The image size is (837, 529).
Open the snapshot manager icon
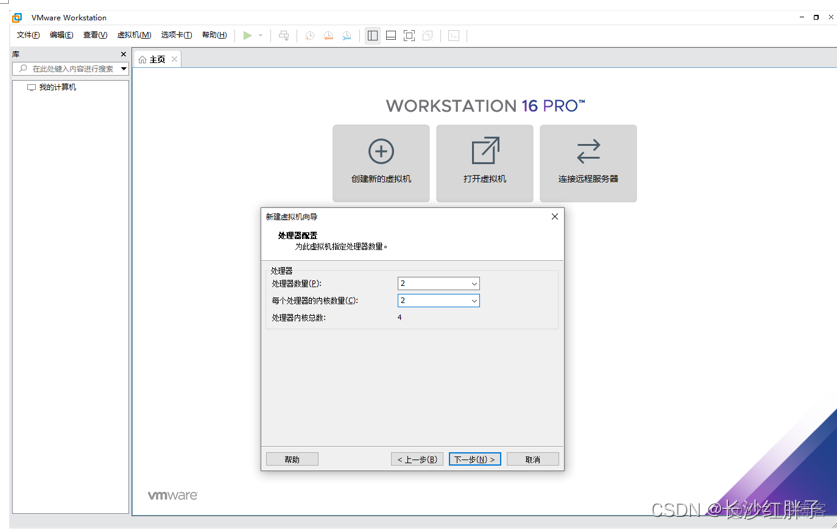(347, 36)
